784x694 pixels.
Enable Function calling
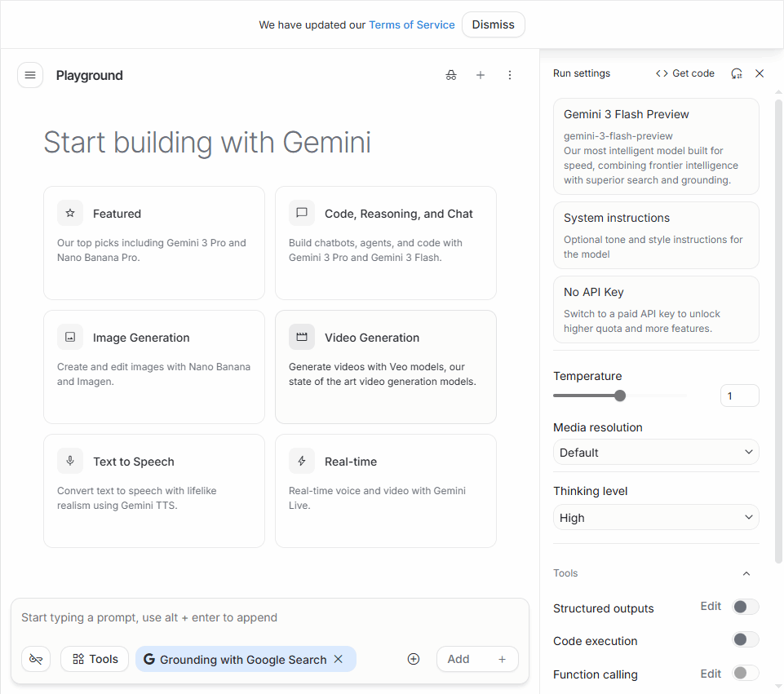745,673
